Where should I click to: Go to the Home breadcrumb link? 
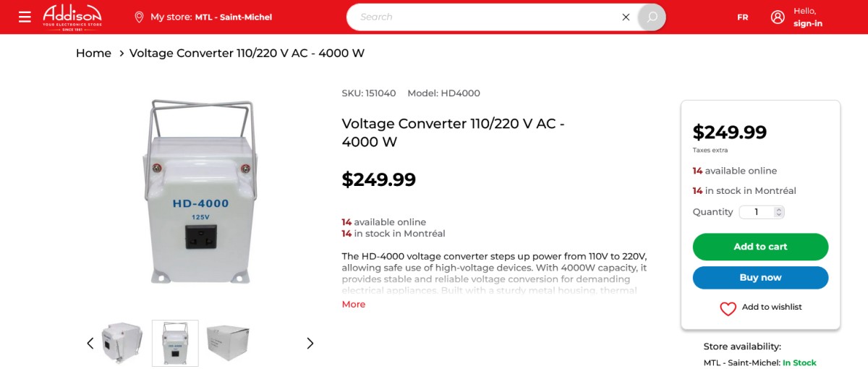click(93, 53)
